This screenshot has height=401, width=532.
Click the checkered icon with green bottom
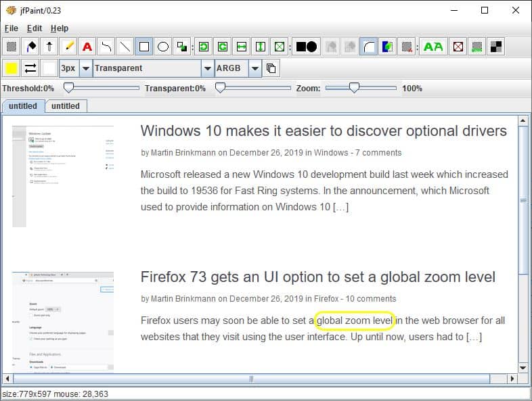[x=477, y=47]
